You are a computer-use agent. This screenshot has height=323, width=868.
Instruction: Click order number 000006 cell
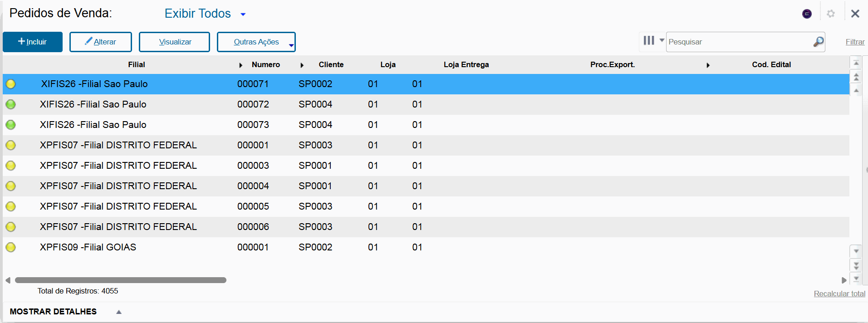tap(253, 227)
